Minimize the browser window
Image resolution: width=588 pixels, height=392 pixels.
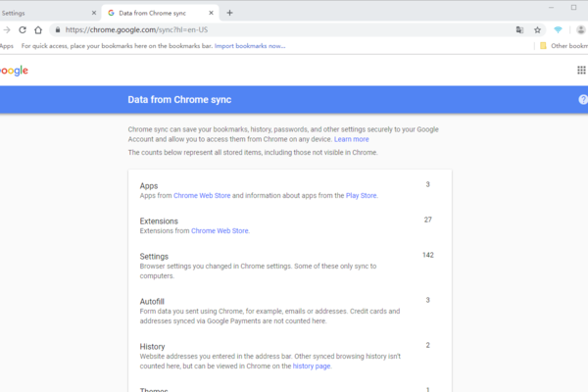click(551, 8)
